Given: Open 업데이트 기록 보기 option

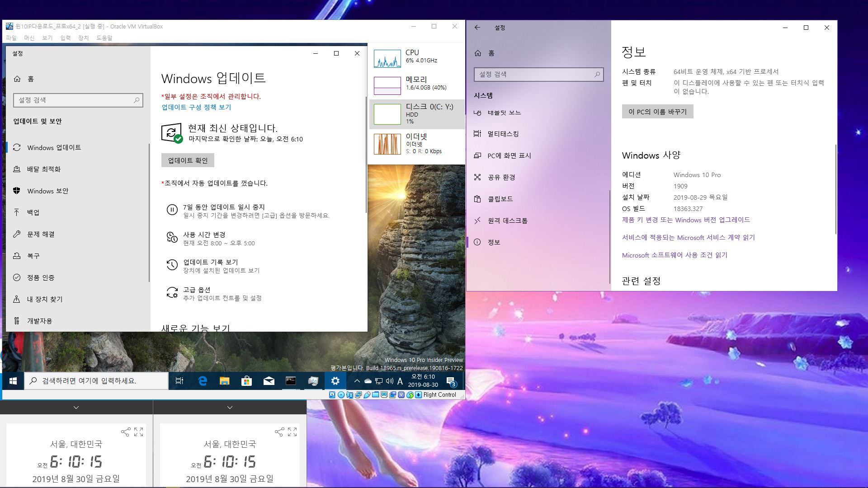Looking at the screenshot, I should pyautogui.click(x=213, y=266).
